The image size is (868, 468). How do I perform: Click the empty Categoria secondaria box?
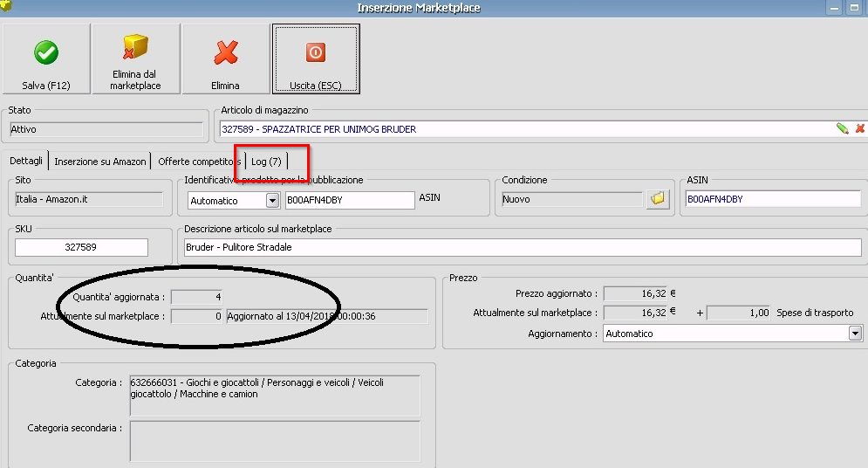coord(275,442)
